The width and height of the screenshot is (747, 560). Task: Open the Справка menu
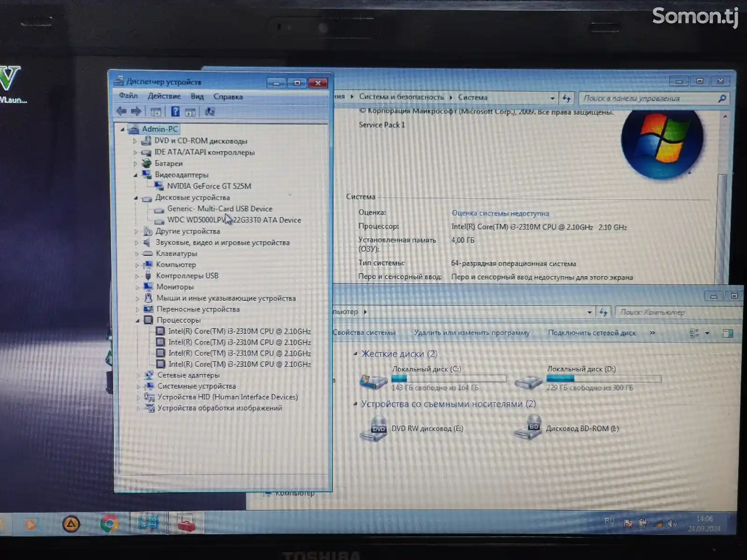(x=228, y=97)
